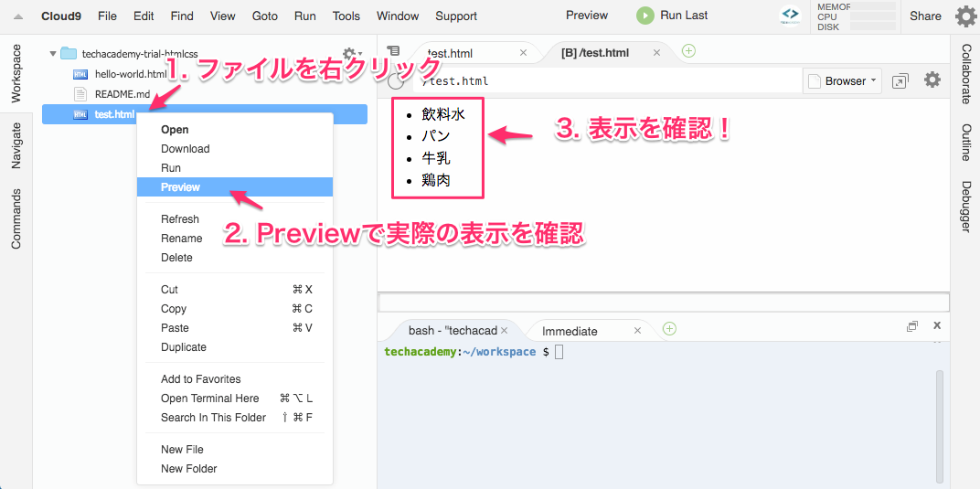Select Preview in the context menu
The image size is (980, 489).
(180, 187)
